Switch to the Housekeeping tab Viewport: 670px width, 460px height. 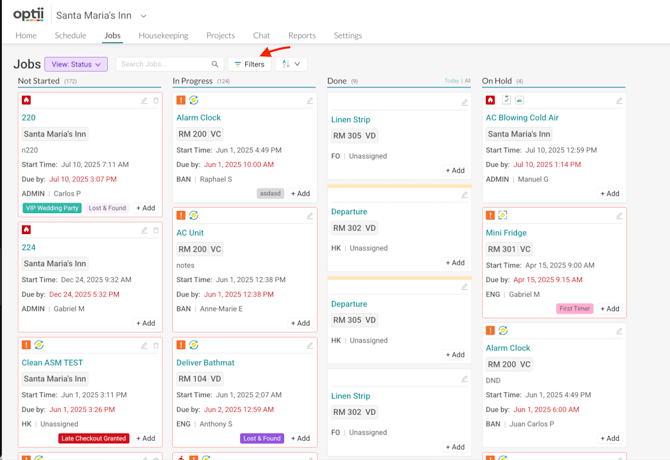(x=163, y=35)
